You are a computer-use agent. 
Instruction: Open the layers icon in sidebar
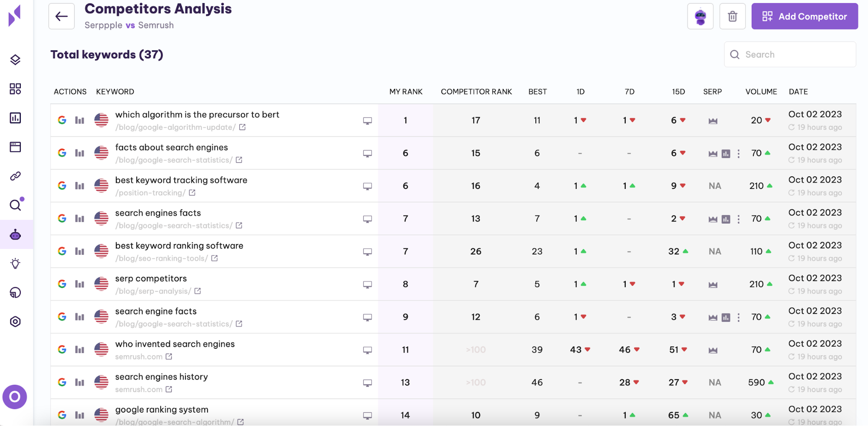pyautogui.click(x=15, y=59)
